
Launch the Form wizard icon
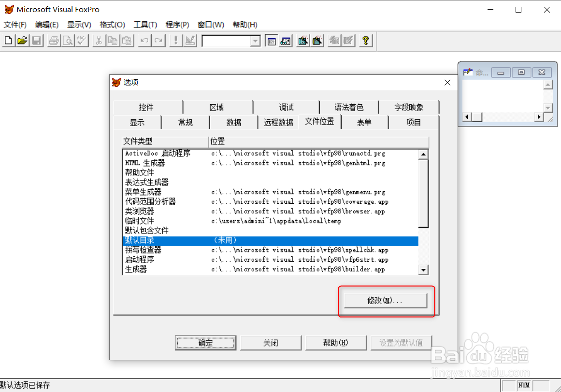tap(303, 41)
